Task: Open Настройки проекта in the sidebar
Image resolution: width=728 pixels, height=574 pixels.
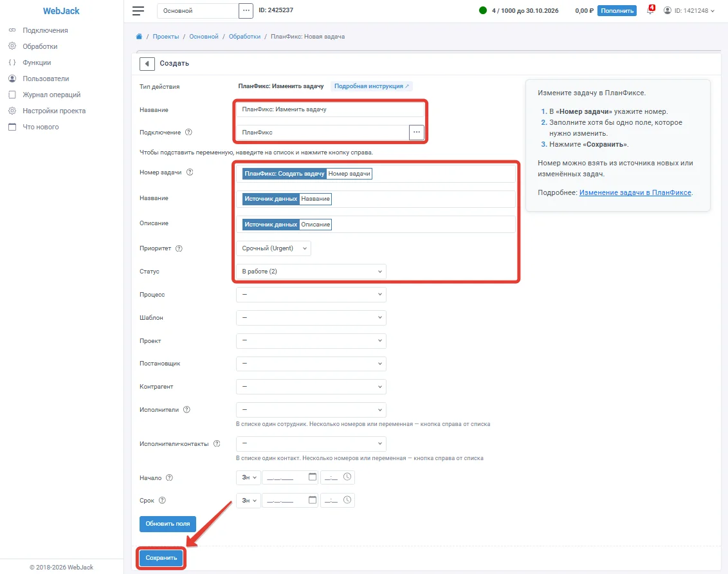Action: pos(54,111)
